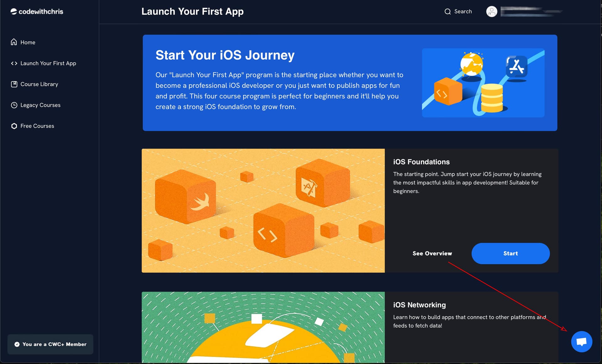Click the iOS Foundations title
Viewport: 602px width, 364px height.
click(x=421, y=162)
